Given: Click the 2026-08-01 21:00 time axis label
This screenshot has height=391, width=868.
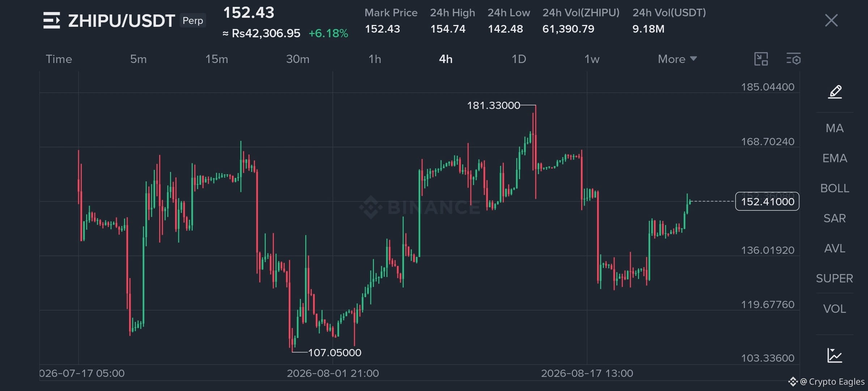Looking at the screenshot, I should click(x=333, y=373).
